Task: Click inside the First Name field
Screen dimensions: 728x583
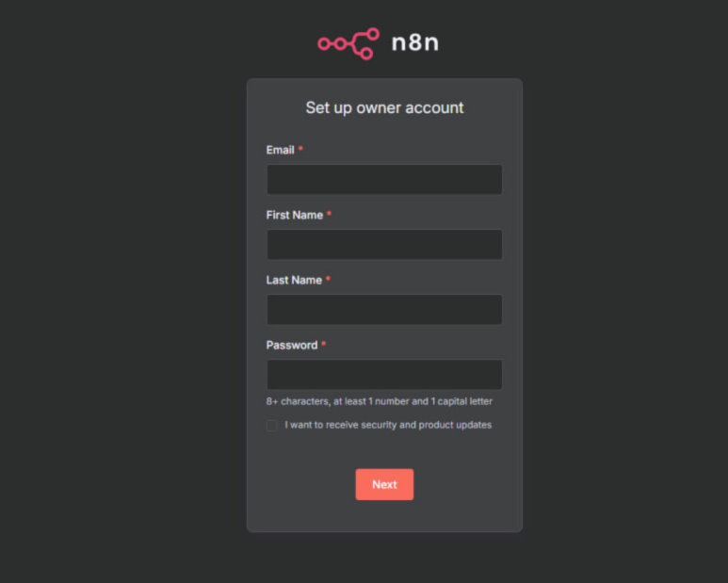Action: tap(384, 244)
